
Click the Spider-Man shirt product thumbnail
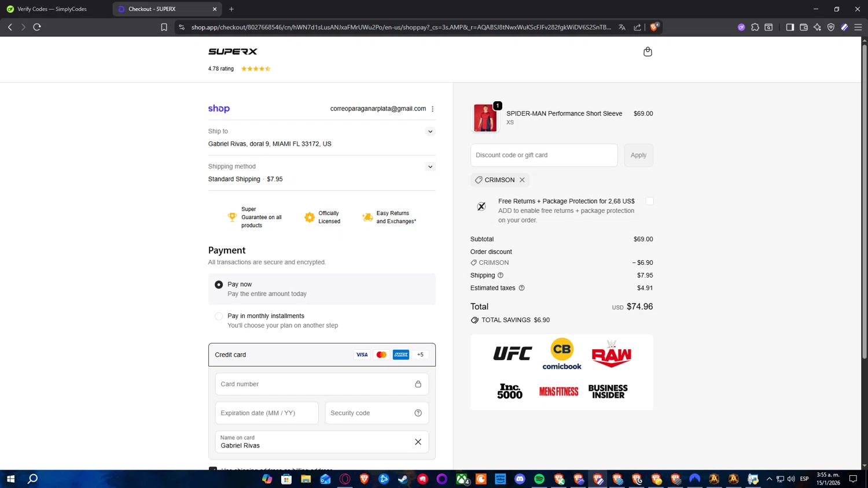(485, 118)
